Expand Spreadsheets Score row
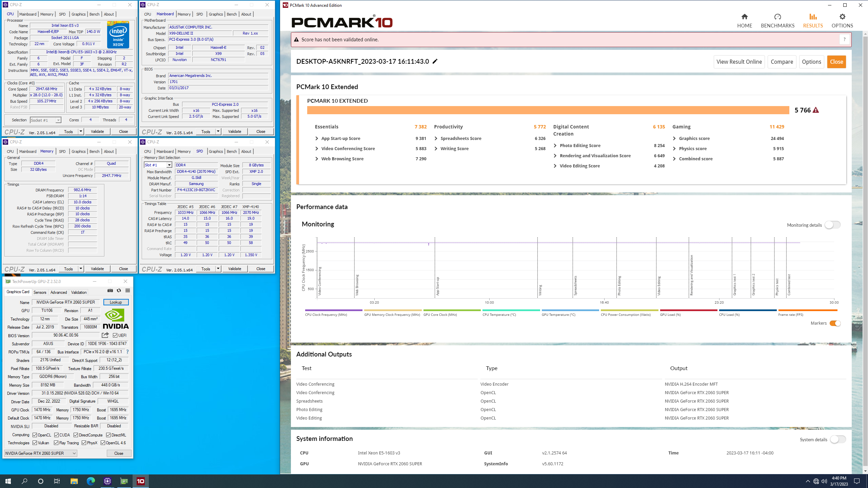The height and width of the screenshot is (488, 868). [436, 138]
